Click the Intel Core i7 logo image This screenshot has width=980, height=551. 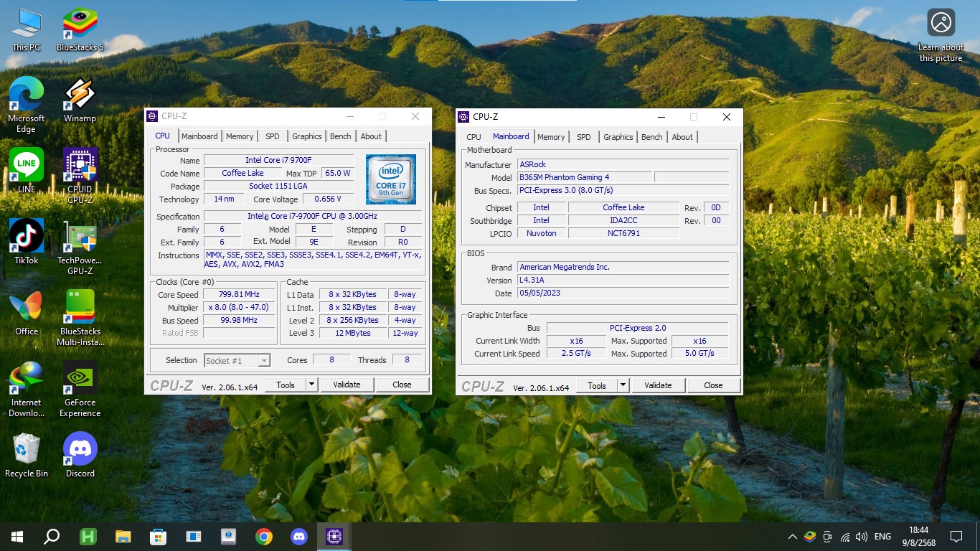(391, 179)
